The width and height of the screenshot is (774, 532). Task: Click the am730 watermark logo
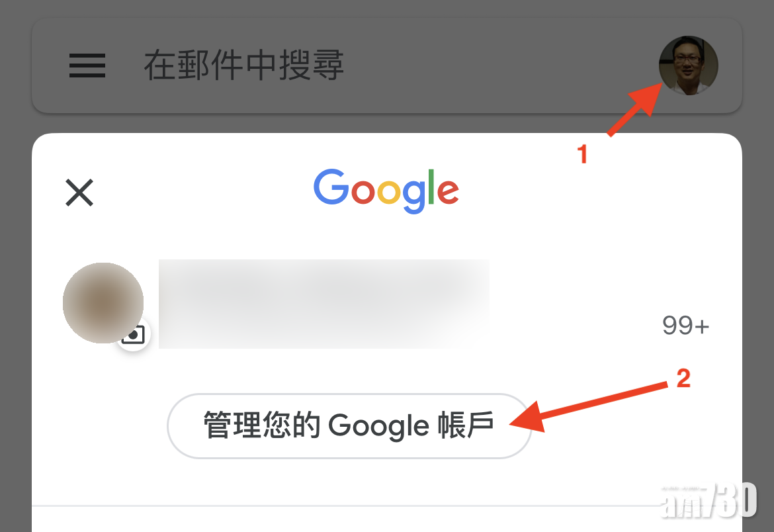pos(709,500)
